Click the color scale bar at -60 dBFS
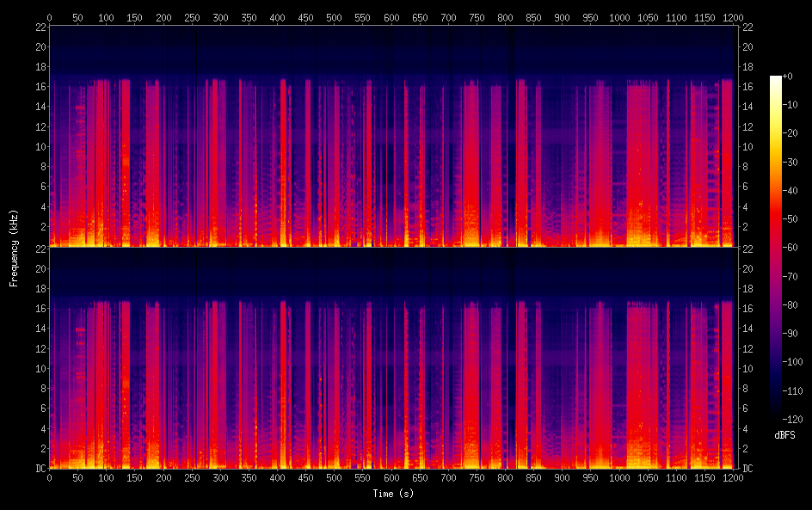Viewport: 812px width, 510px height. pos(776,249)
